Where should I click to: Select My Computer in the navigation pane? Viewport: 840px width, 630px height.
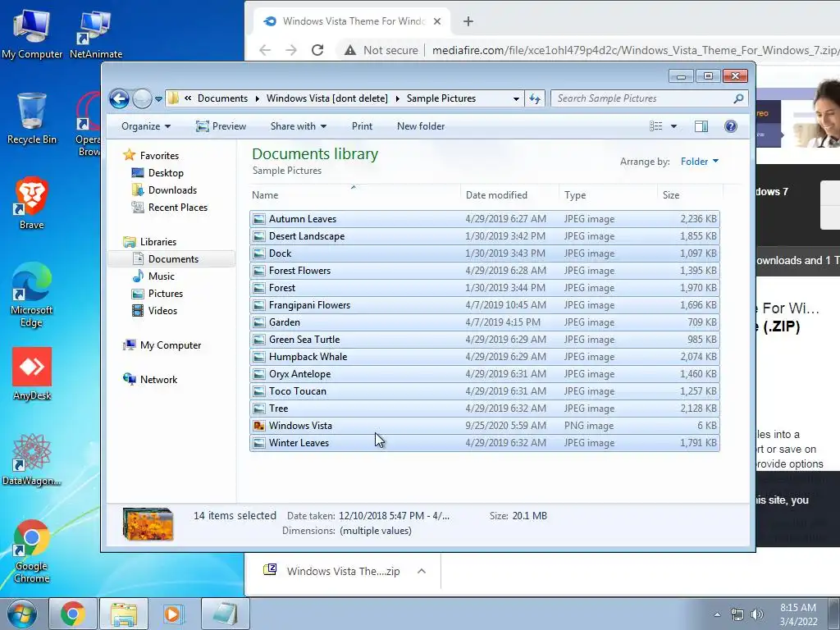point(171,345)
